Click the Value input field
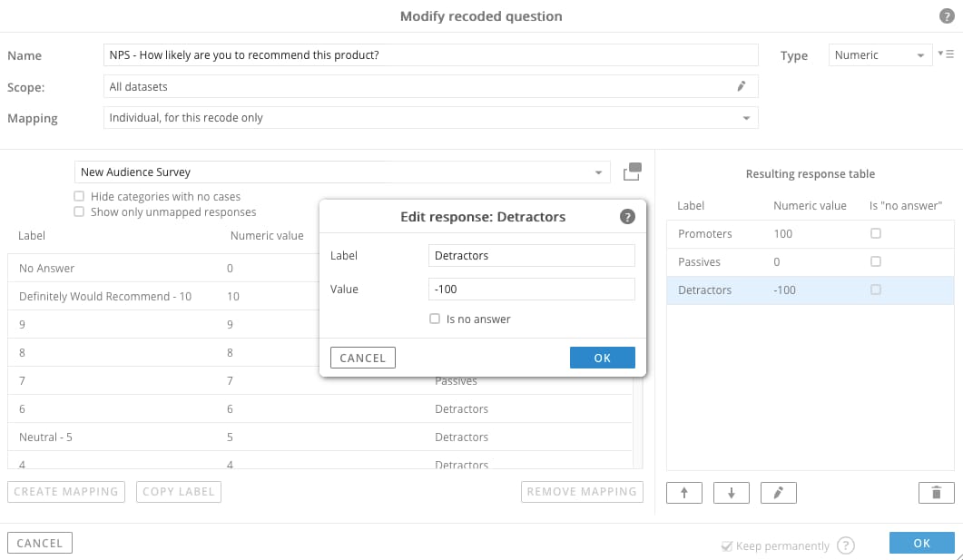The height and width of the screenshot is (560, 963). (x=531, y=289)
